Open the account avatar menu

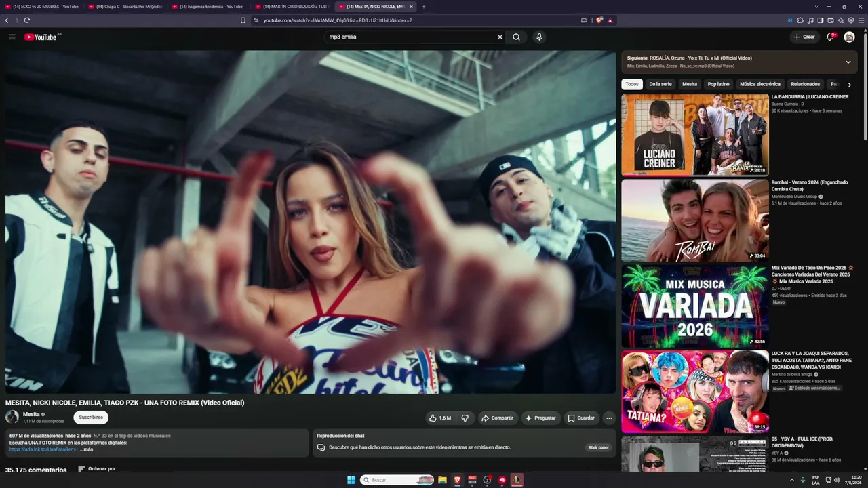[x=849, y=37]
